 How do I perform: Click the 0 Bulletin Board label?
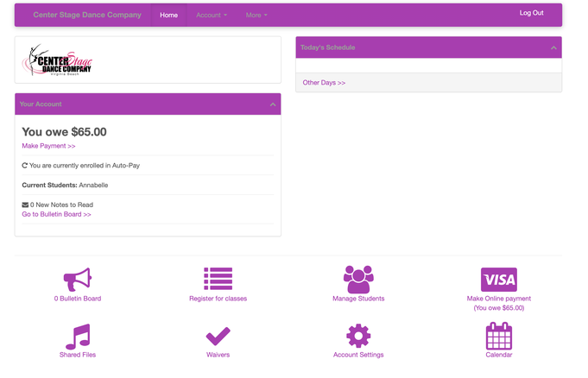tap(78, 299)
